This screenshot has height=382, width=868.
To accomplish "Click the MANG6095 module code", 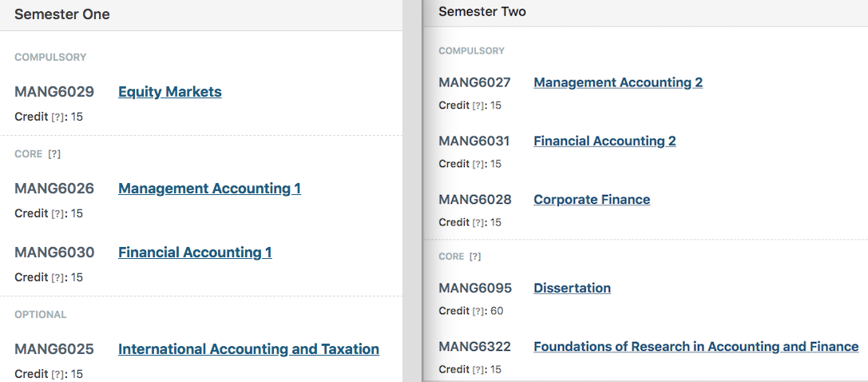I will [x=475, y=288].
